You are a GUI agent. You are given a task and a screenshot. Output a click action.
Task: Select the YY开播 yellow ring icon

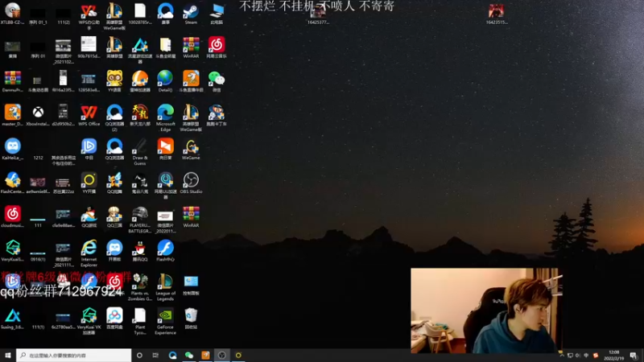pos(89,183)
